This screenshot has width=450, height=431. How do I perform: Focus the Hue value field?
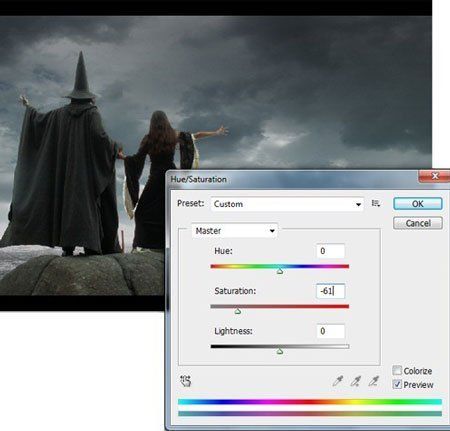[x=330, y=251]
